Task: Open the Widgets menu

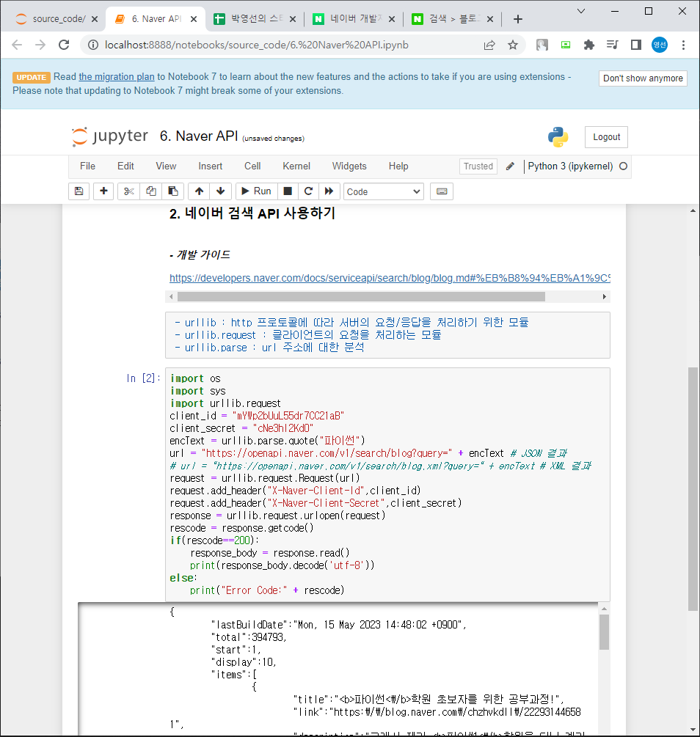Action: pos(349,166)
